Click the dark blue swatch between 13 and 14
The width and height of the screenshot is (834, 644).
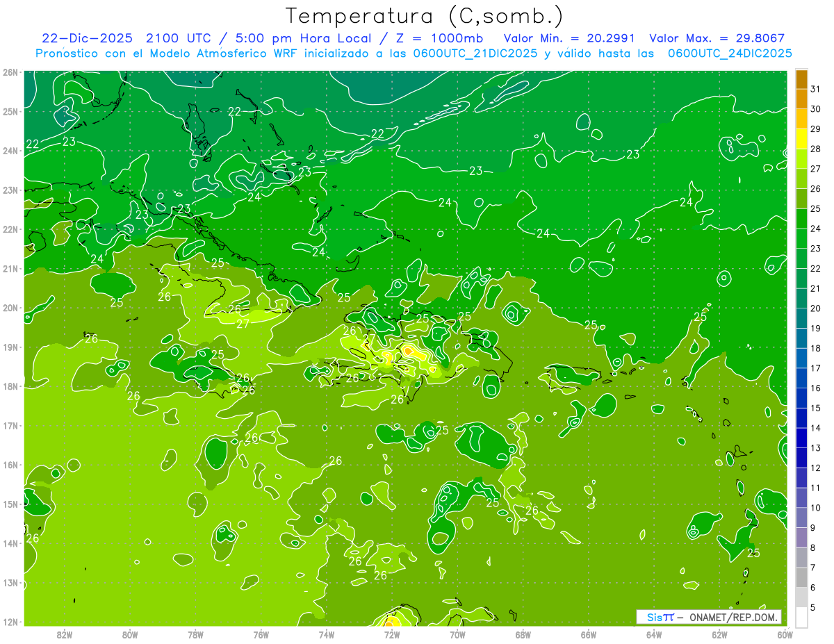point(801,438)
